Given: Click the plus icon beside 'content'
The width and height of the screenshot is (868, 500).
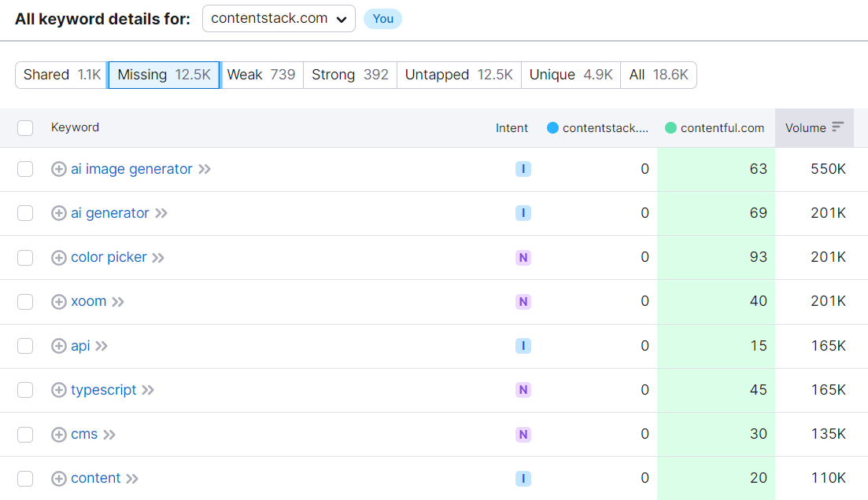Looking at the screenshot, I should [x=59, y=479].
